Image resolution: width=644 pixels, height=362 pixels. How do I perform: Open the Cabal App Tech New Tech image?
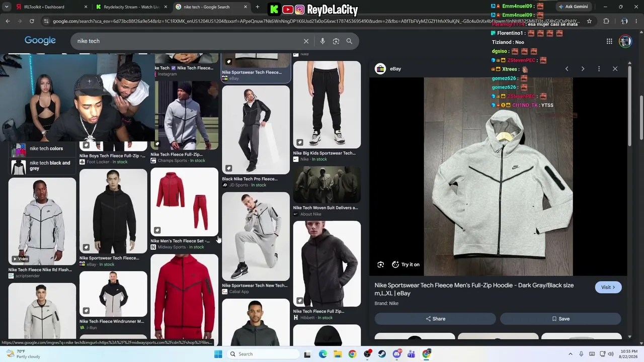pos(256,236)
